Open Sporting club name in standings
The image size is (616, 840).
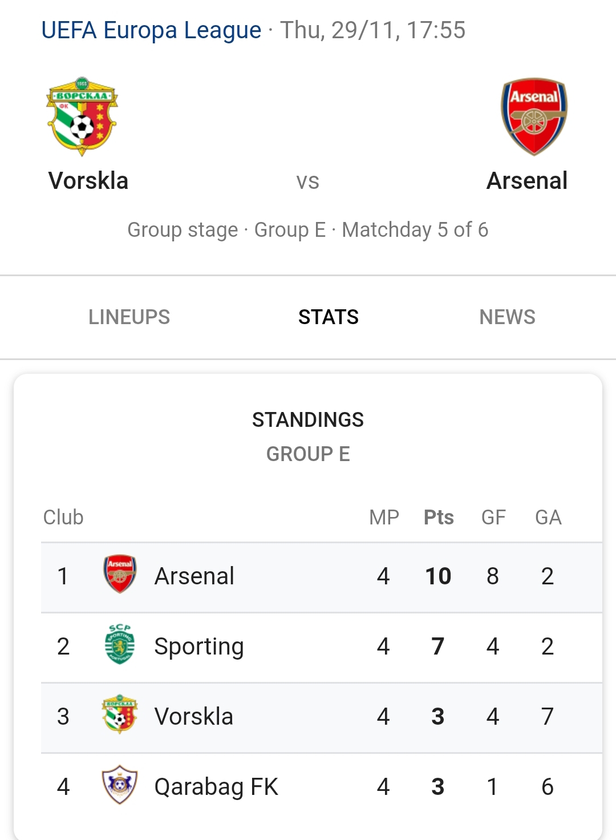tap(199, 647)
